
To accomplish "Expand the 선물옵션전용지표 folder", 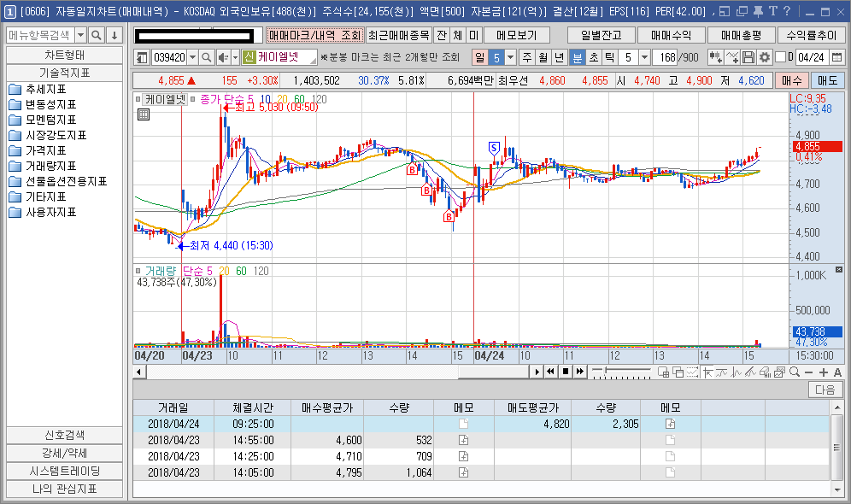I will 58,181.
